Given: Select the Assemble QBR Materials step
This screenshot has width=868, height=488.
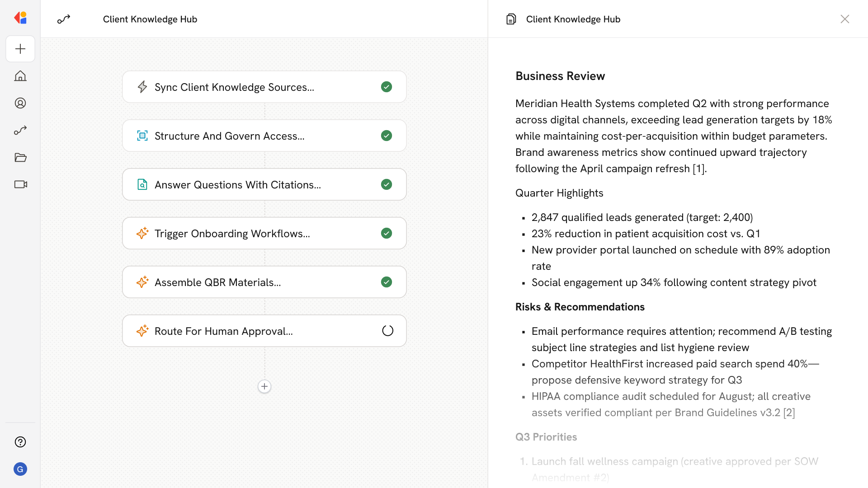Looking at the screenshot, I should 264,282.
